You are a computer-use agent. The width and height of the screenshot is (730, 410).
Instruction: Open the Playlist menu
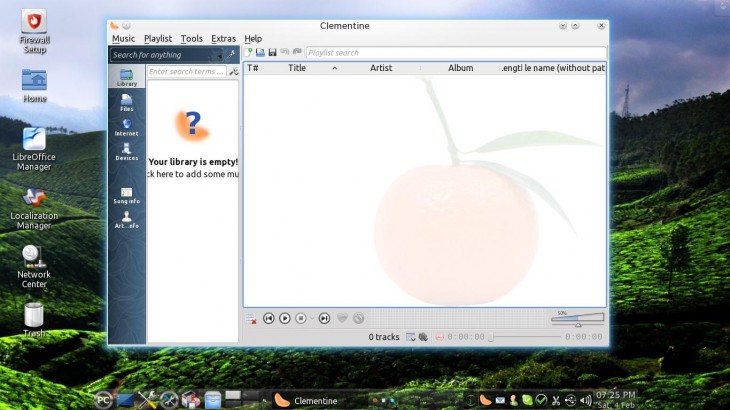click(x=158, y=39)
